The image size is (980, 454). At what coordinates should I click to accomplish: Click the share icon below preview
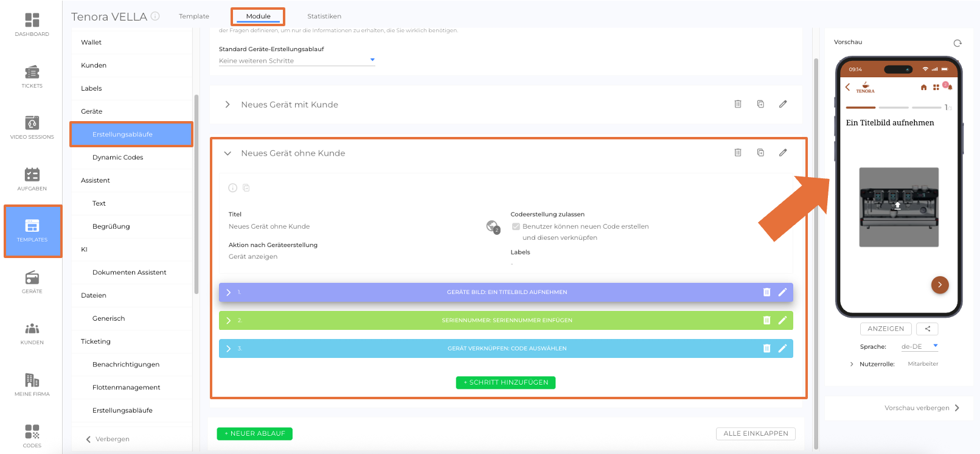(927, 329)
